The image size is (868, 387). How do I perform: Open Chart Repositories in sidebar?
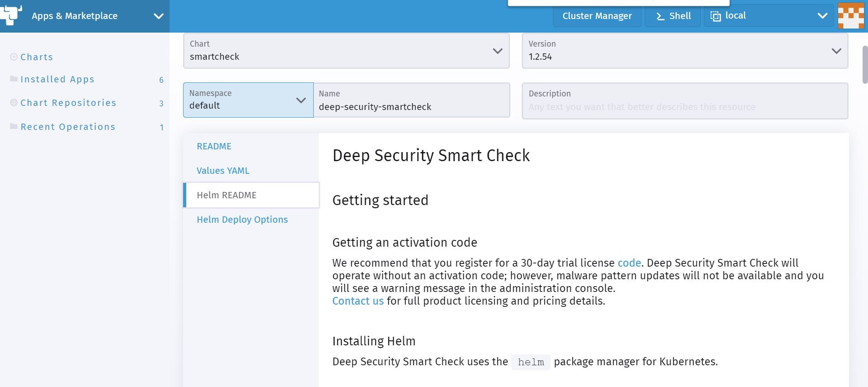pos(68,103)
